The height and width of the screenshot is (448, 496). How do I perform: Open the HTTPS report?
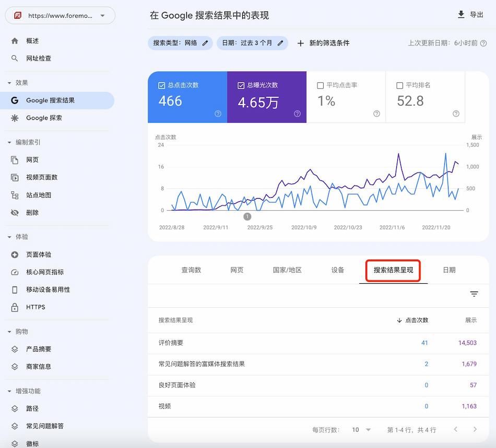[39, 307]
